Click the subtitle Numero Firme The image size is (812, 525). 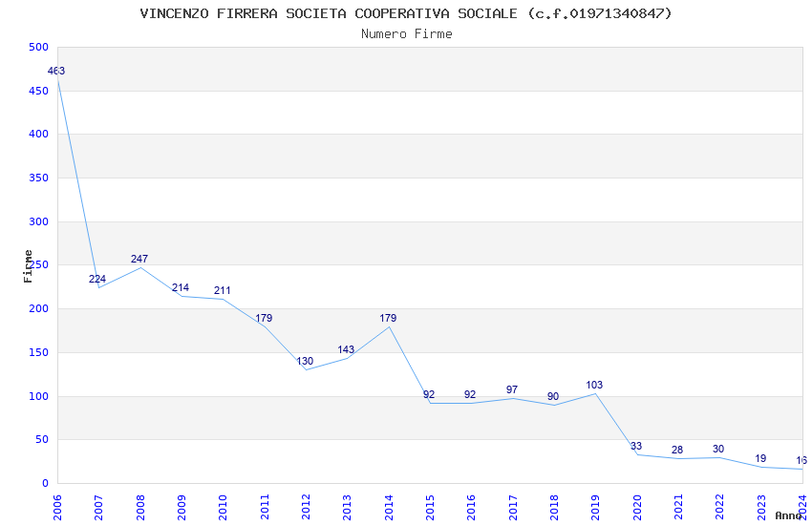click(407, 34)
